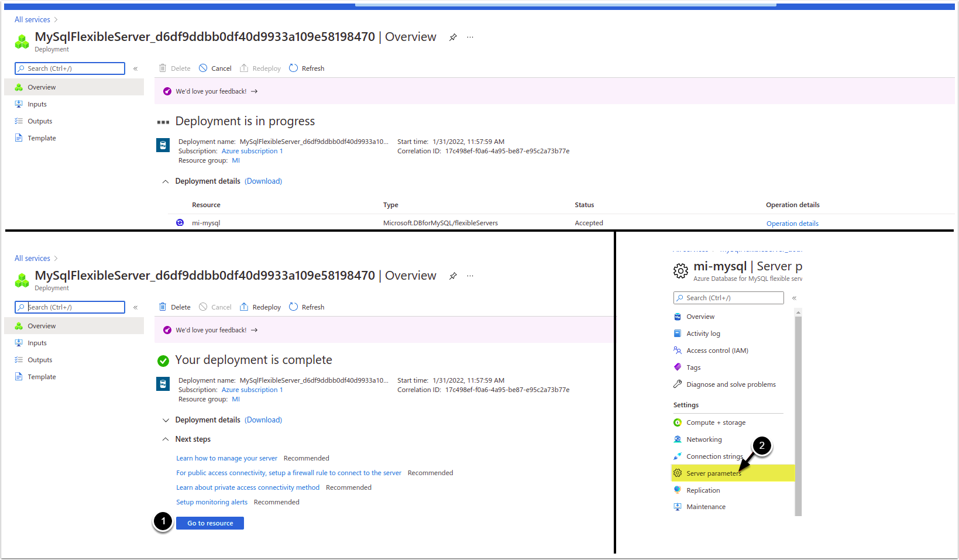Open Server parameters in the Settings menu

(x=713, y=473)
